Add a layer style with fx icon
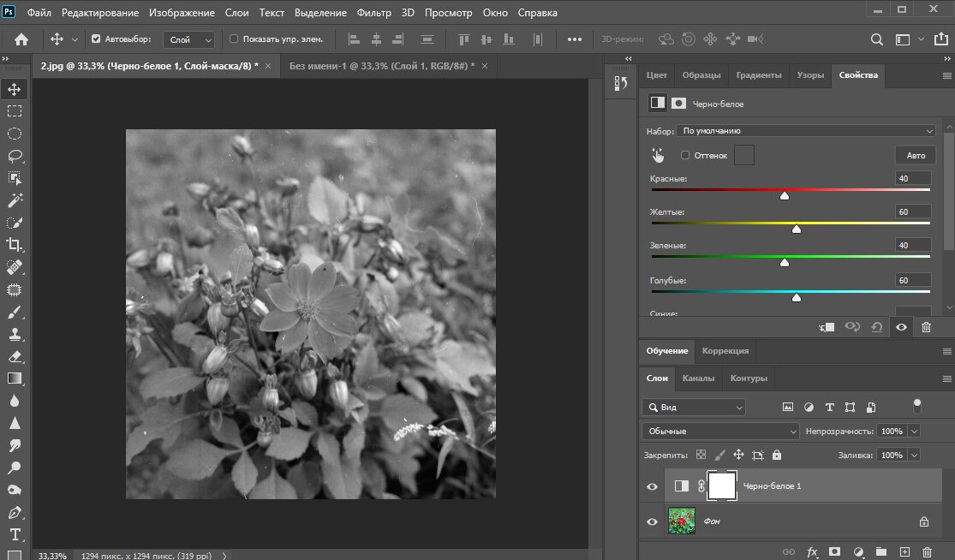This screenshot has height=560, width=955. click(812, 551)
